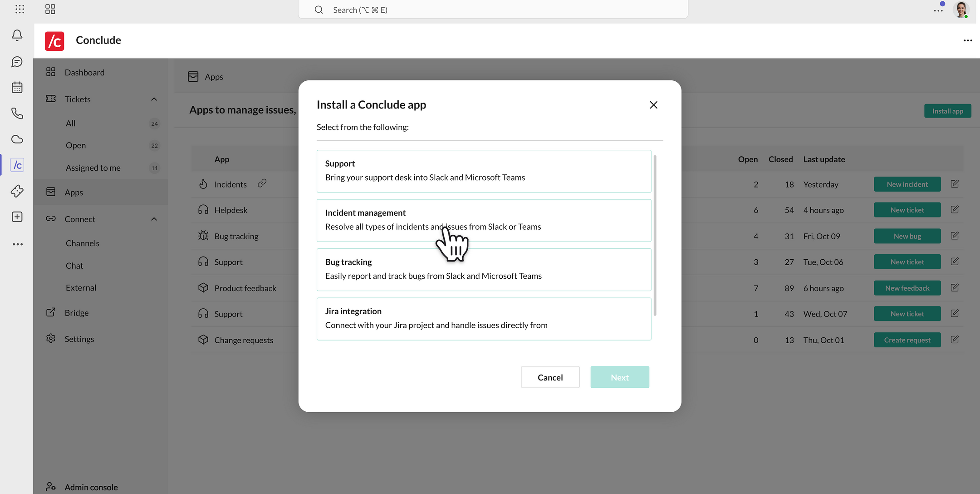Click the Next button in dialog
980x494 pixels.
pyautogui.click(x=619, y=377)
